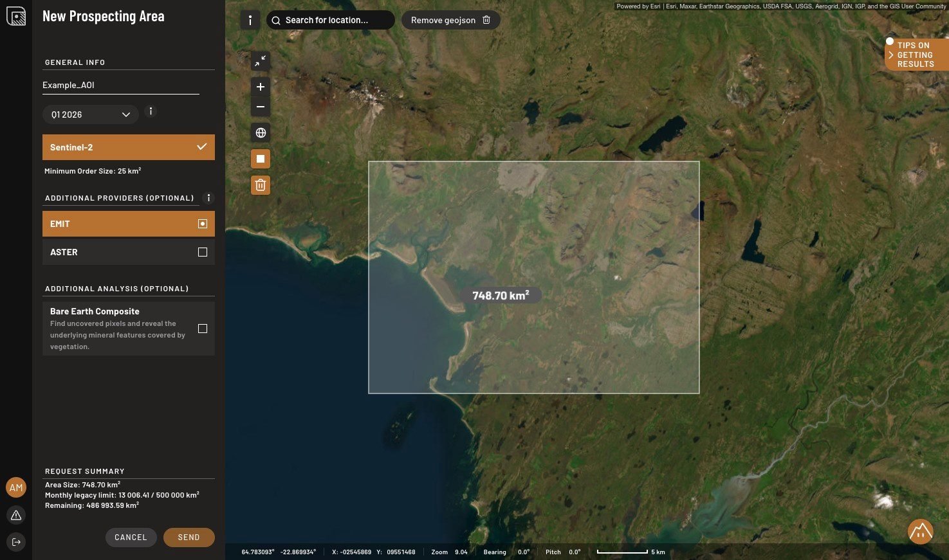Screen dimensions: 949x560
Task: Click the Pitch 0.0° status value
Action: (563, 552)
